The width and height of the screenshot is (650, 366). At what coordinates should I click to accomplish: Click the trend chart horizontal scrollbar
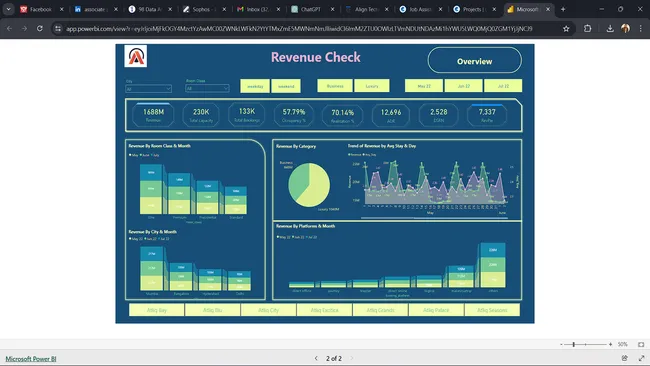434,217
